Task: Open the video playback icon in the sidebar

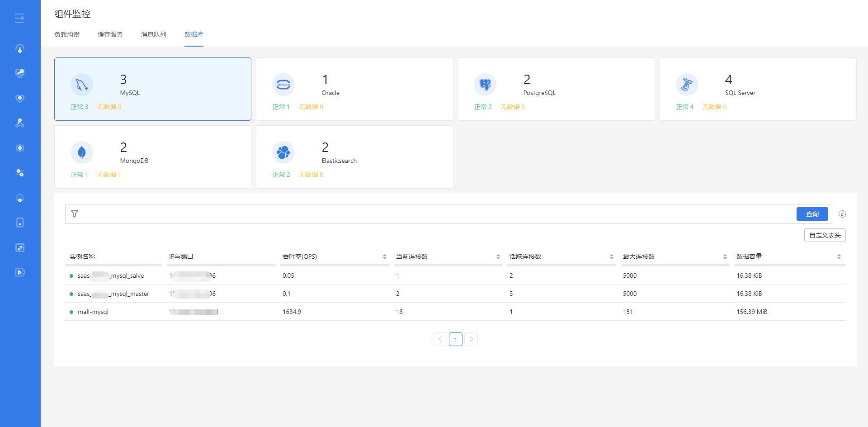Action: click(20, 272)
